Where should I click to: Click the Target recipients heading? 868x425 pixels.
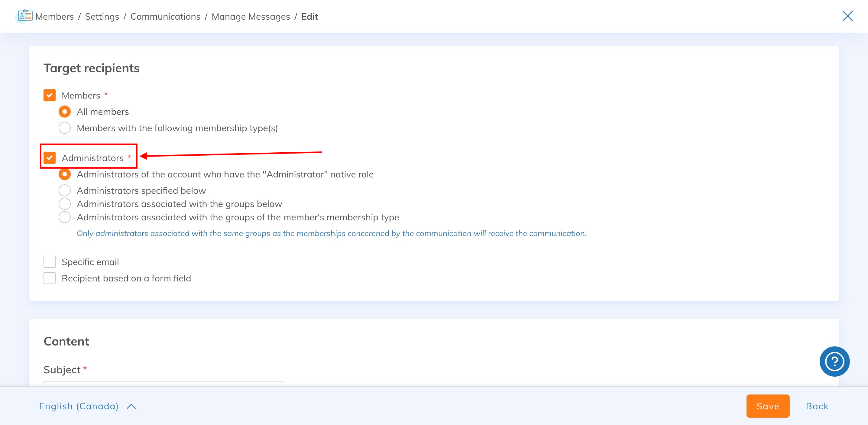92,68
